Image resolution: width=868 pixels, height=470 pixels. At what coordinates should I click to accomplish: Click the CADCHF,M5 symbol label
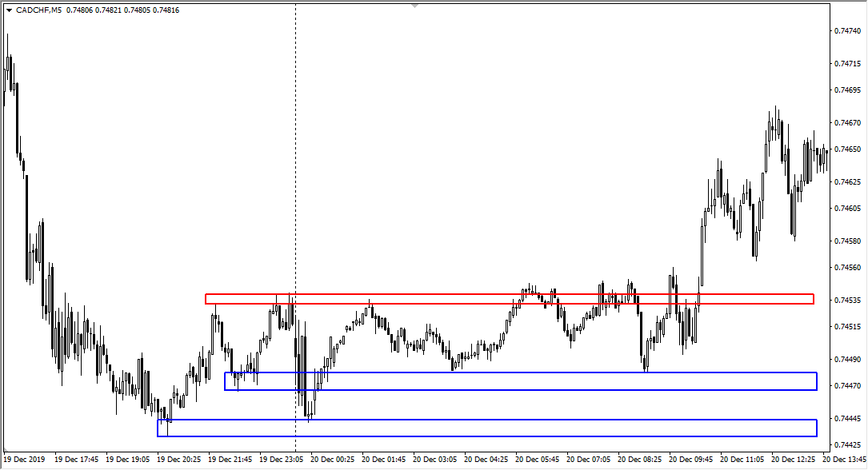coord(39,10)
